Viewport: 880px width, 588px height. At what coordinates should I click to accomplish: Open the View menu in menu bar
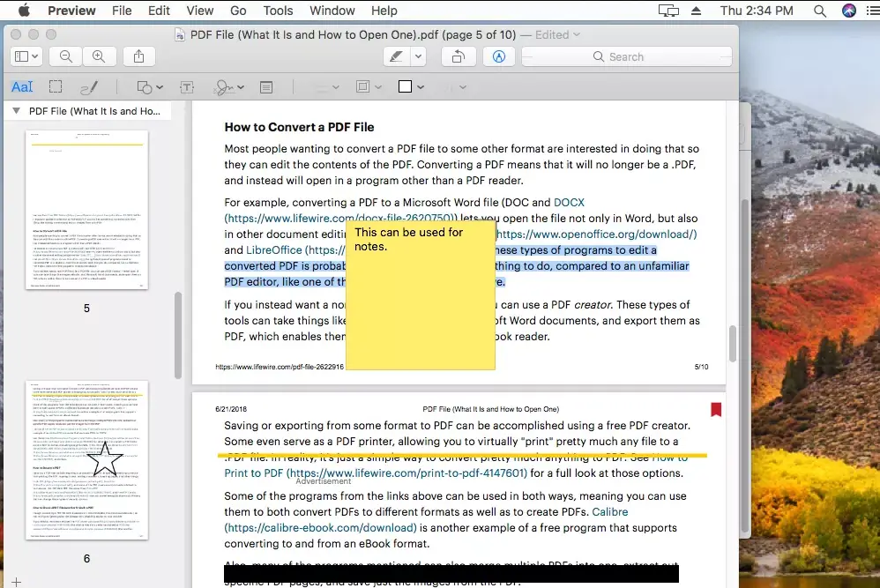point(200,11)
